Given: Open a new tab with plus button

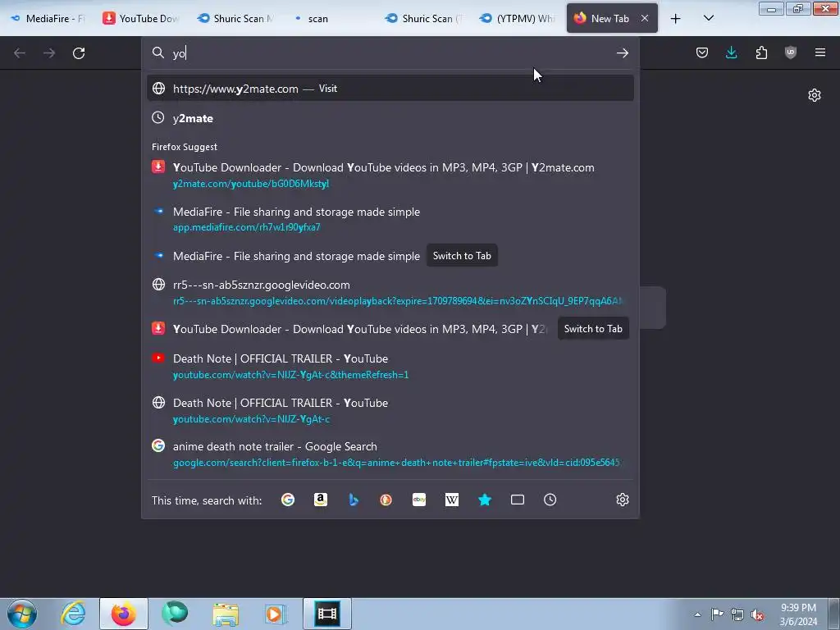Looking at the screenshot, I should 676,19.
